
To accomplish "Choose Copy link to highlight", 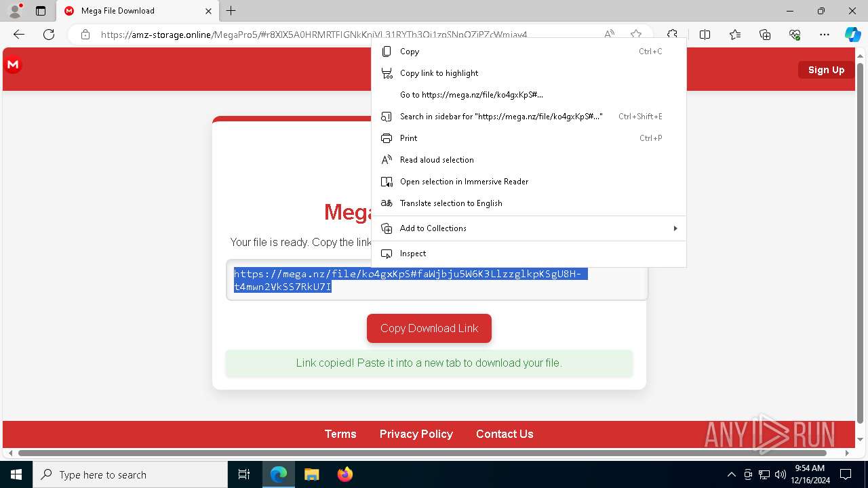I will (529, 73).
